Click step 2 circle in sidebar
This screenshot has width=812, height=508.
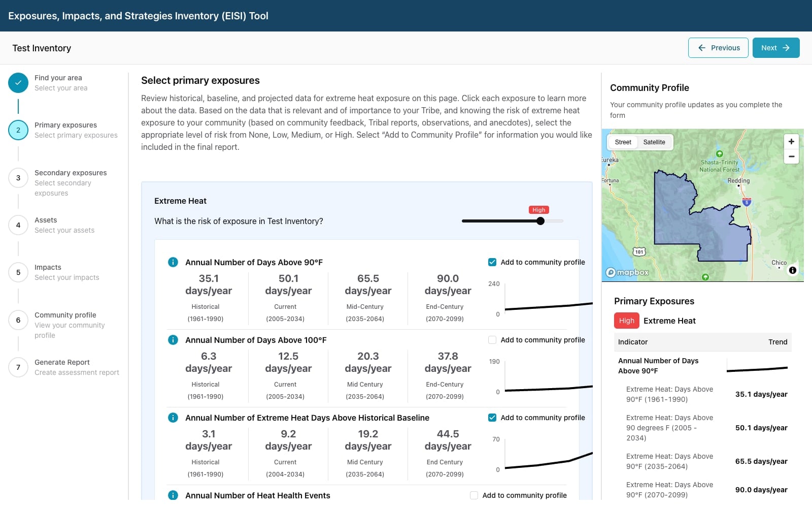coord(18,130)
